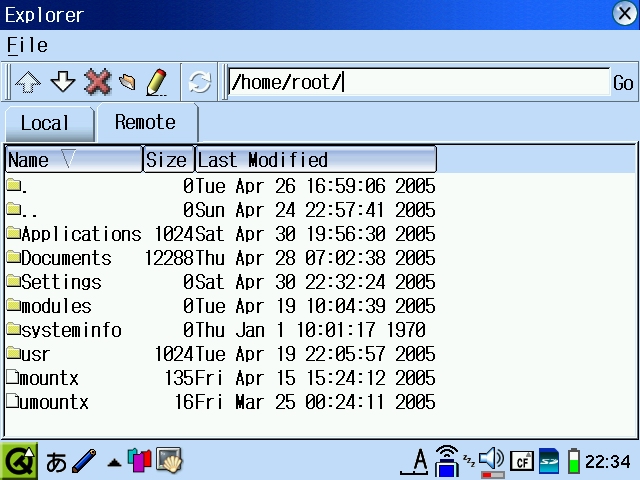The height and width of the screenshot is (480, 640).
Task: Click the /home/root/ path field
Action: 417,82
